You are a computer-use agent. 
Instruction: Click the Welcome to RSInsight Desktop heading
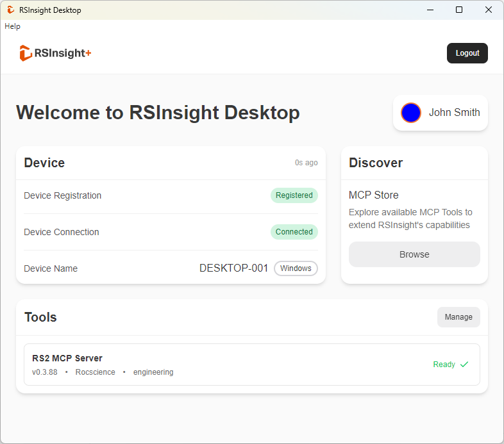tap(158, 113)
